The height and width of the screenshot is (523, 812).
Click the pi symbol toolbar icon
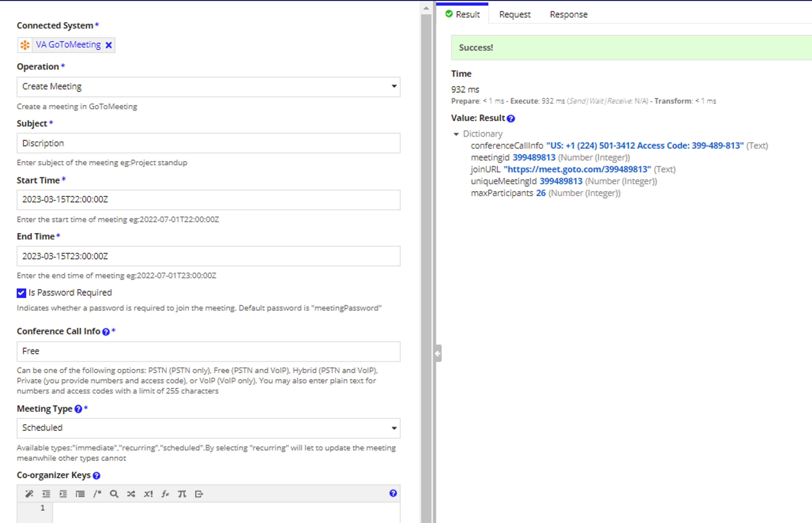(182, 494)
